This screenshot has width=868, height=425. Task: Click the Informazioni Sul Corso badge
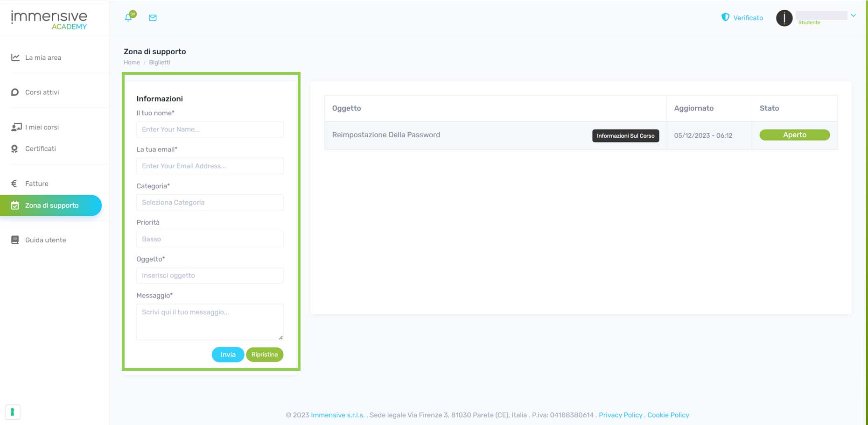pyautogui.click(x=625, y=136)
